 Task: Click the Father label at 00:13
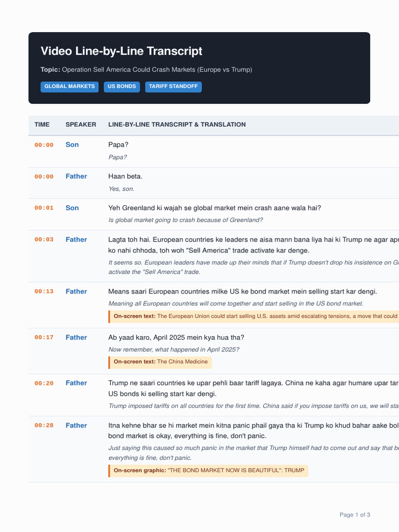(x=76, y=291)
